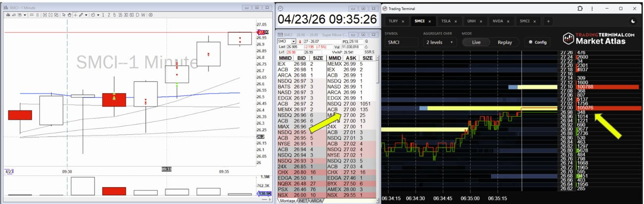Open the browser extensions puzzle icon
644x204 pixels.
(581, 8)
